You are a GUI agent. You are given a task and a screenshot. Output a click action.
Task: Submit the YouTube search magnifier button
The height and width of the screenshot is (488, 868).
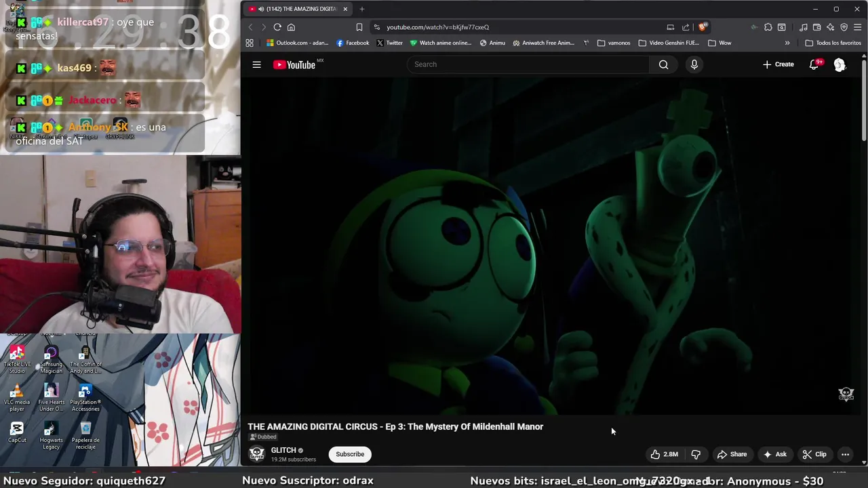click(663, 64)
